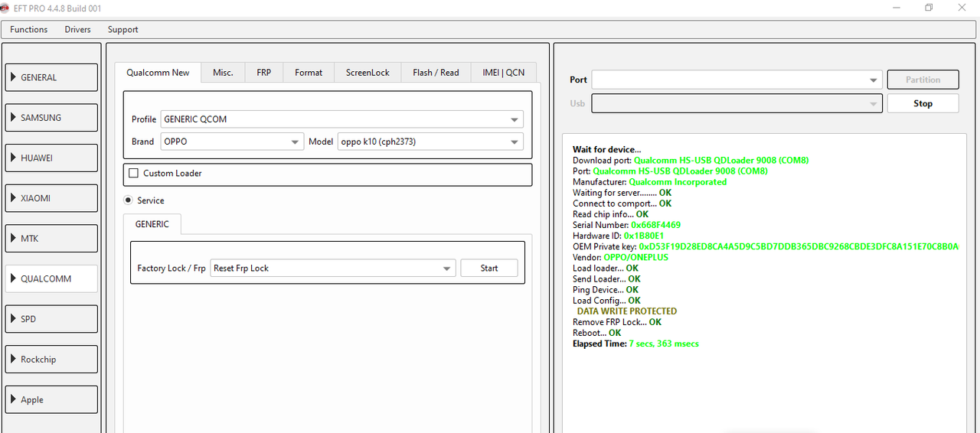
Task: Click the 'Load Config... OK' log line
Action: point(606,301)
